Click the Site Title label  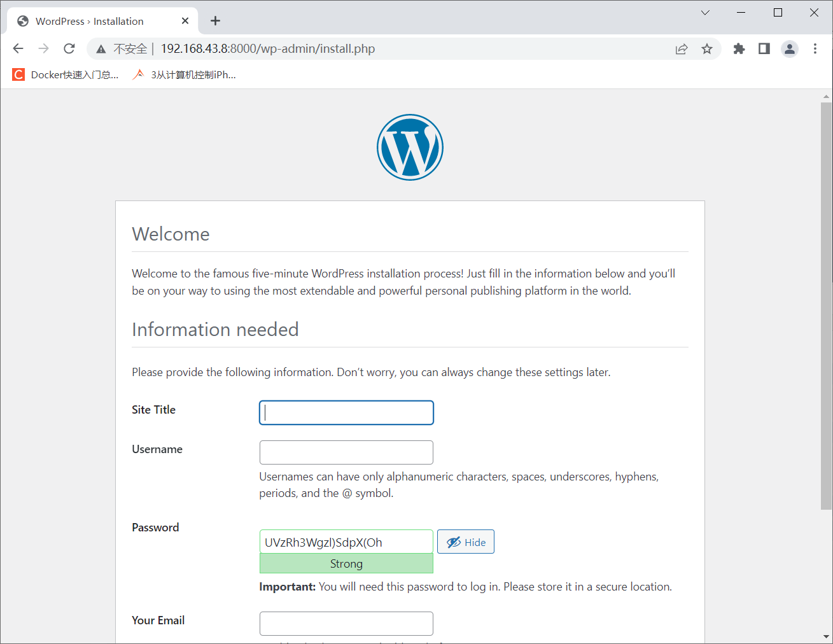153,410
